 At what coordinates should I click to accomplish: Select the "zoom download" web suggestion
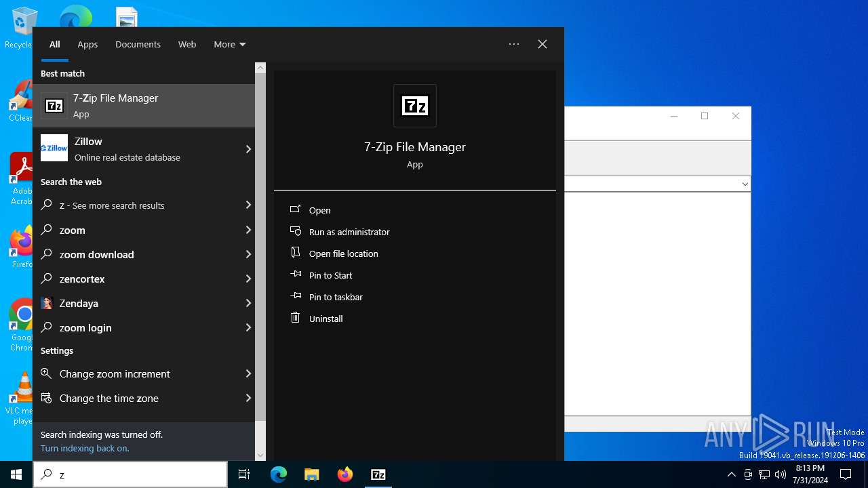[139, 254]
